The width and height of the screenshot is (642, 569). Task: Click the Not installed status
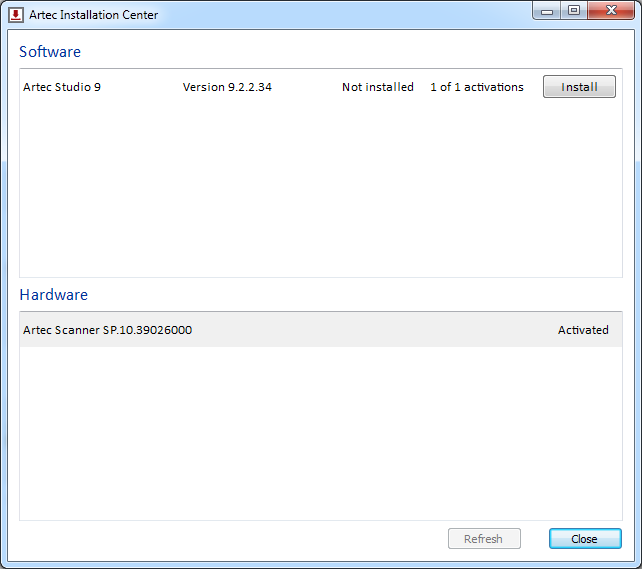click(x=378, y=87)
